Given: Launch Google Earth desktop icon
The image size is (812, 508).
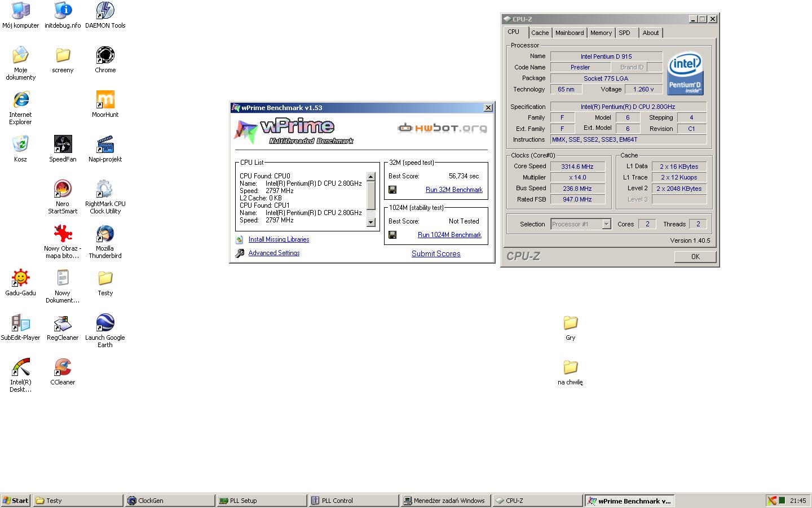Looking at the screenshot, I should pyautogui.click(x=105, y=322).
